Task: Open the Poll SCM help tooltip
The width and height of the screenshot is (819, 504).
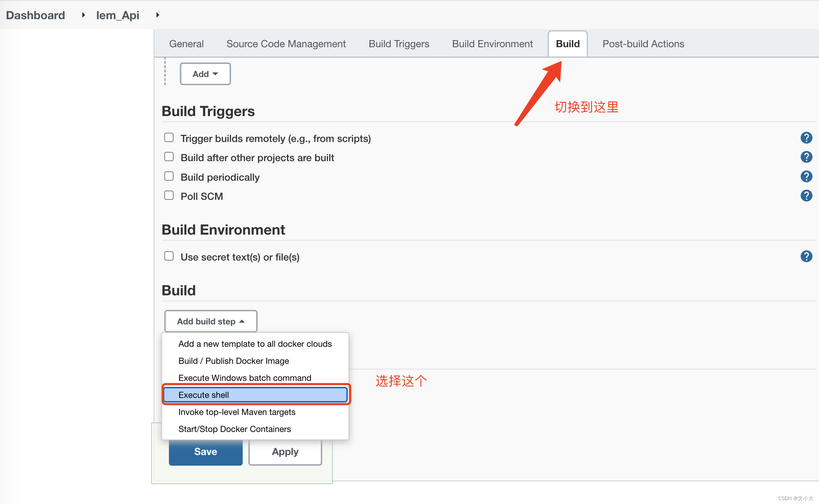Action: 806,196
